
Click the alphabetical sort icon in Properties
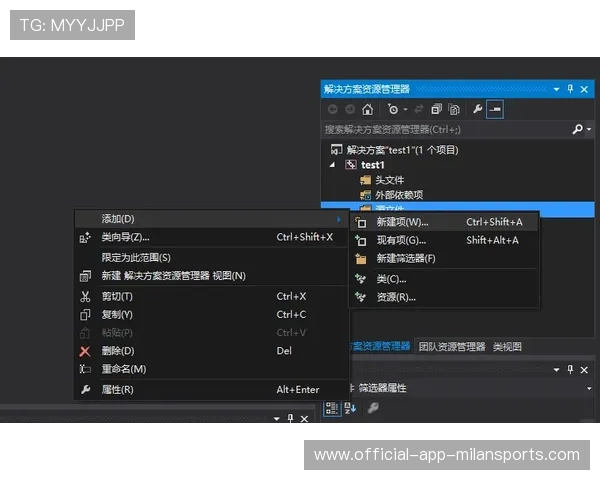coord(350,408)
